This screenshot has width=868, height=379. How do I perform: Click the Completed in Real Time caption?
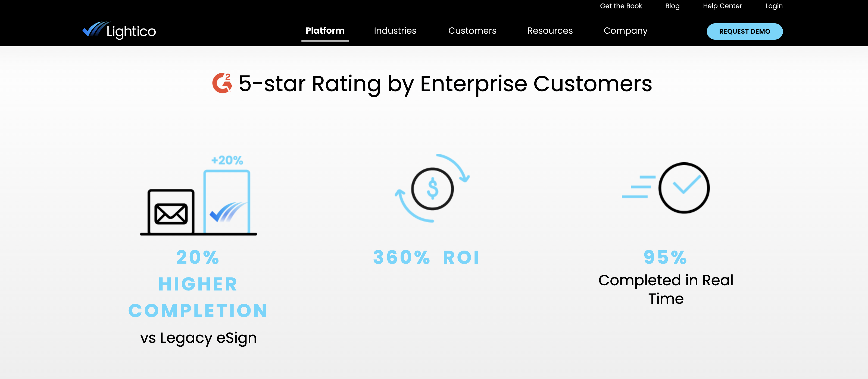666,289
